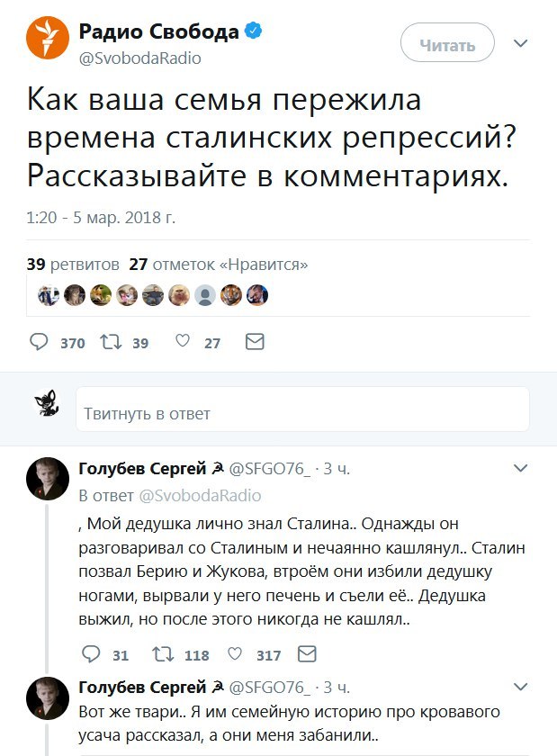View the 39 ретвитов list
Screen dimensions: 557x756
(73, 265)
